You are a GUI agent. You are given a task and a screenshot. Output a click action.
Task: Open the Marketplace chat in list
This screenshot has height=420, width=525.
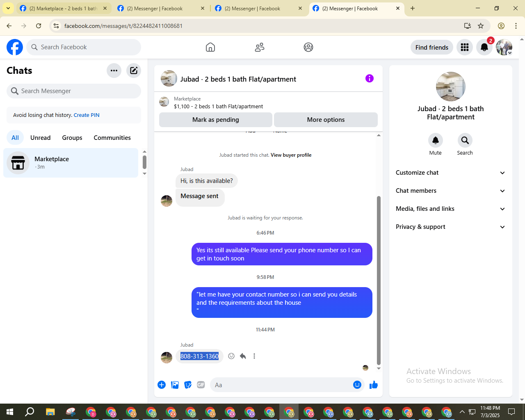point(71,163)
